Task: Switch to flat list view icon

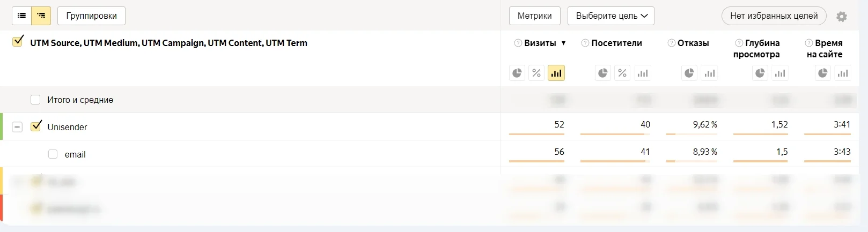Action: click(x=21, y=16)
